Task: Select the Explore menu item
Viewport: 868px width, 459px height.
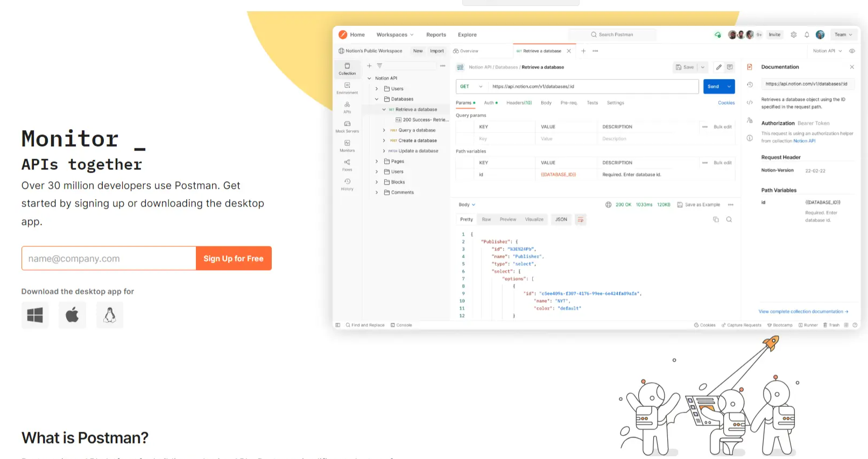Action: (467, 34)
